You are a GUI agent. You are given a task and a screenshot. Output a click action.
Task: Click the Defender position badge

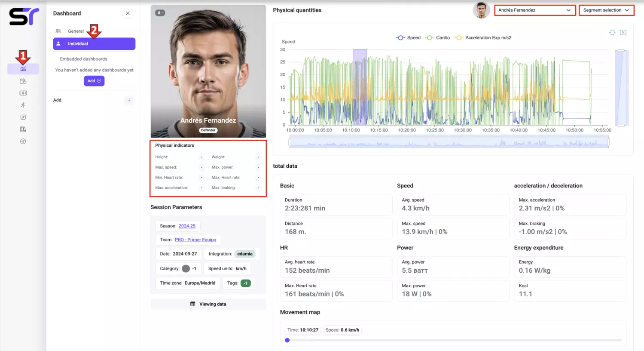(208, 130)
